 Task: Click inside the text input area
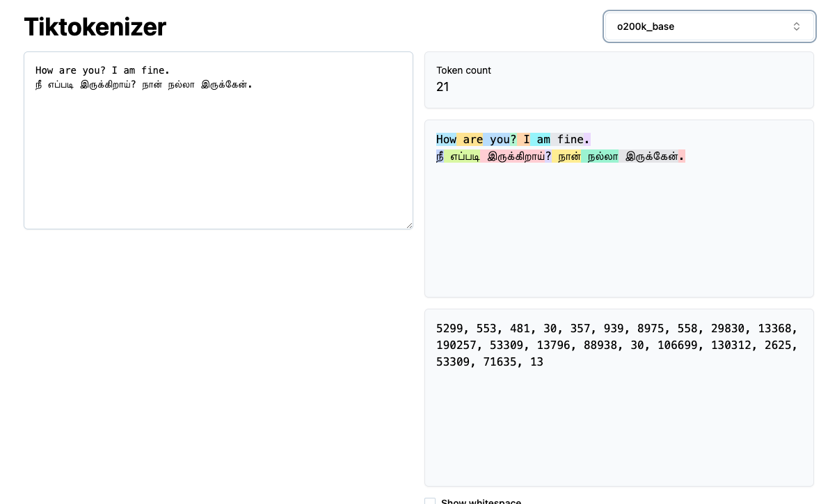[218, 140]
